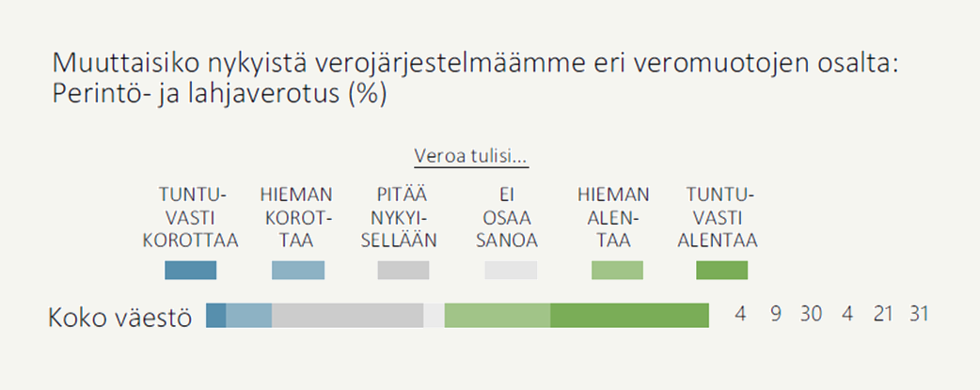
Task: Click the dark green 'Tuntuvasti alentaa' legend swatch
Action: coord(721,271)
